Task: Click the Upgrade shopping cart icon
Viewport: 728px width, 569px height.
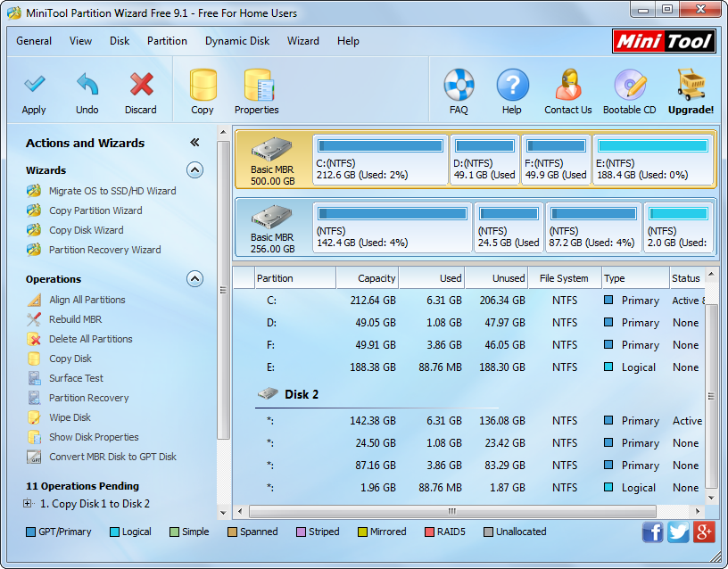Action: 691,85
